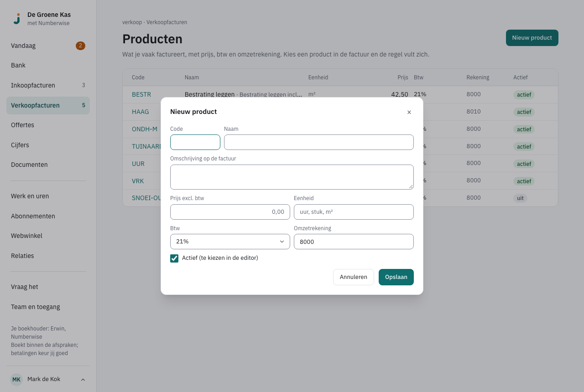Image resolution: width=584 pixels, height=392 pixels.
Task: Select Verkoopfacturen in the sidebar
Action: click(48, 105)
